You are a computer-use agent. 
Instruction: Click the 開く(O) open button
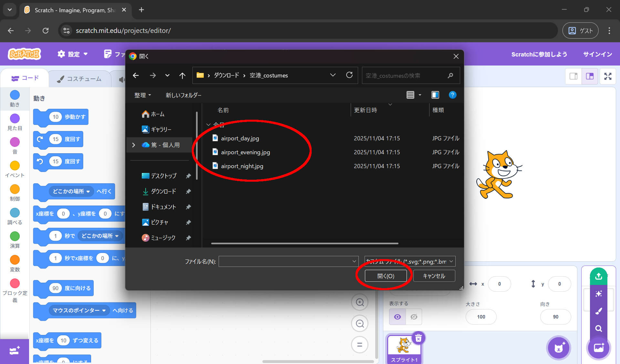386,276
